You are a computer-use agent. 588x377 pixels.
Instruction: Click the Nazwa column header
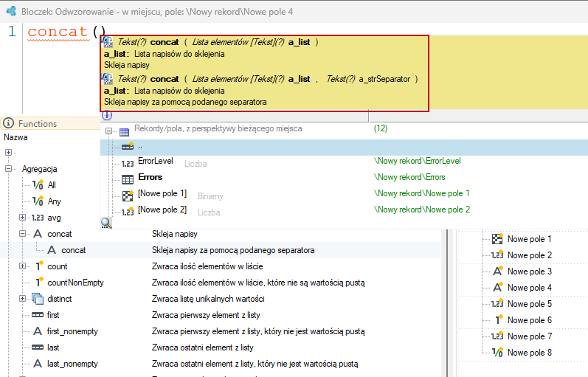[15, 137]
